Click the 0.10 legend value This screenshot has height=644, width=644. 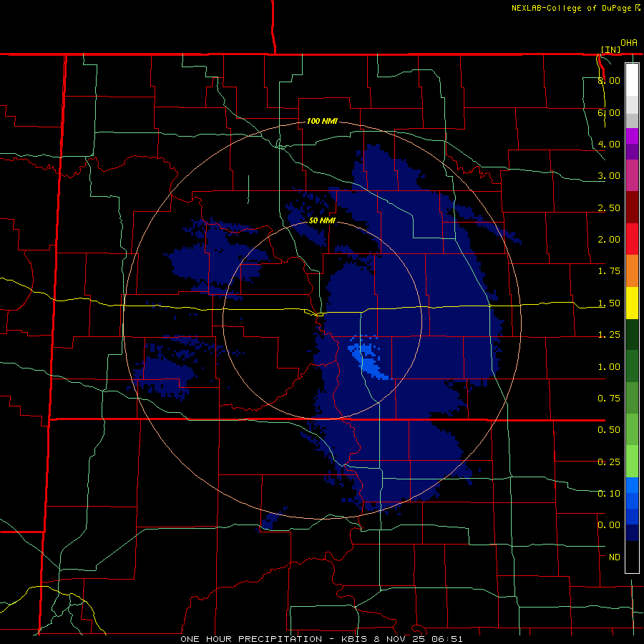[x=609, y=494]
